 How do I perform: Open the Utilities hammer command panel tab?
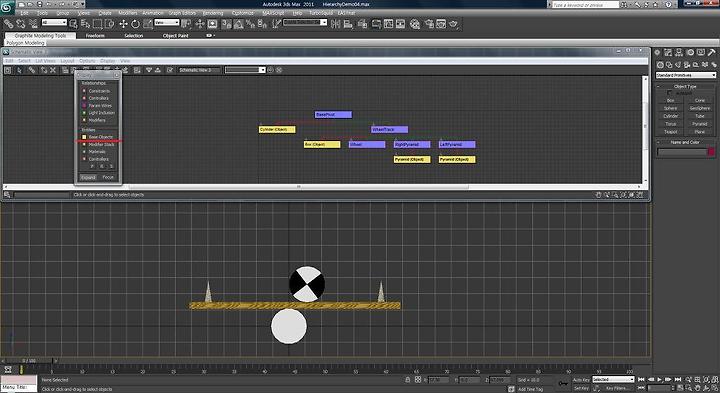pos(712,53)
